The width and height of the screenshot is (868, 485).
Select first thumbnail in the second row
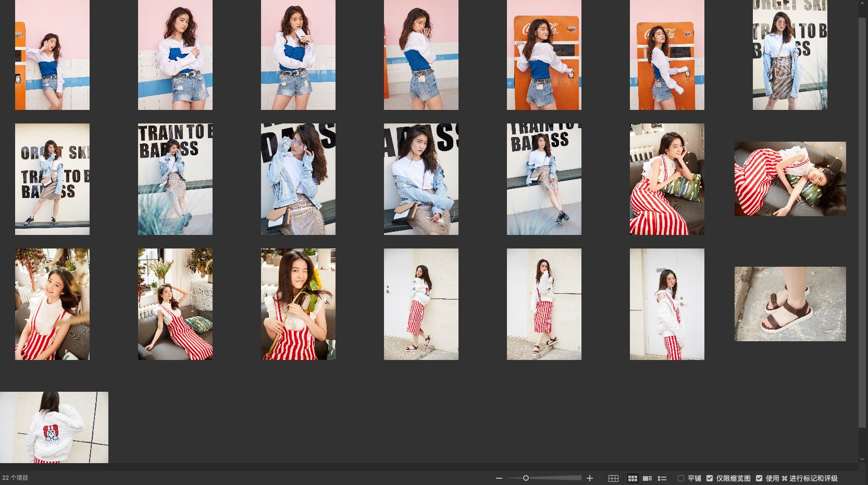point(52,179)
